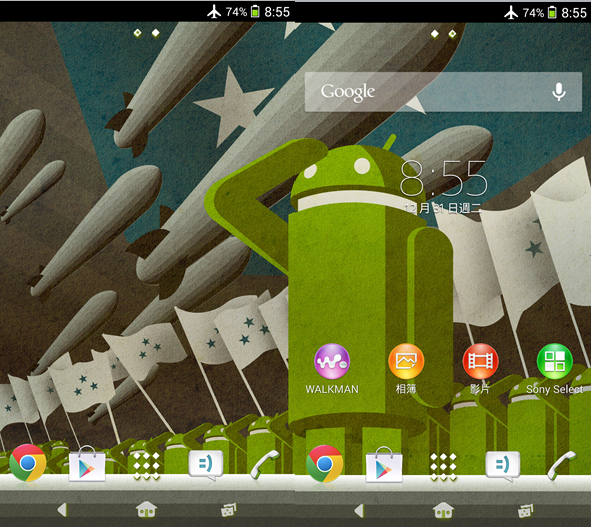Launch Phone dialer on the right screen

coord(562,465)
